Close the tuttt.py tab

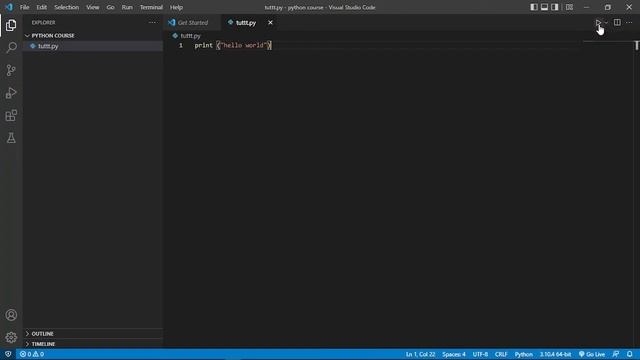pyautogui.click(x=270, y=23)
